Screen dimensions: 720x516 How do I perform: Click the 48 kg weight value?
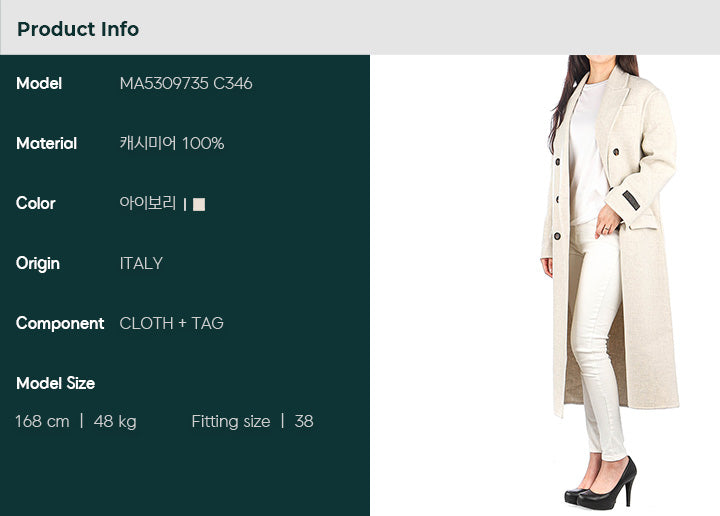tap(115, 421)
